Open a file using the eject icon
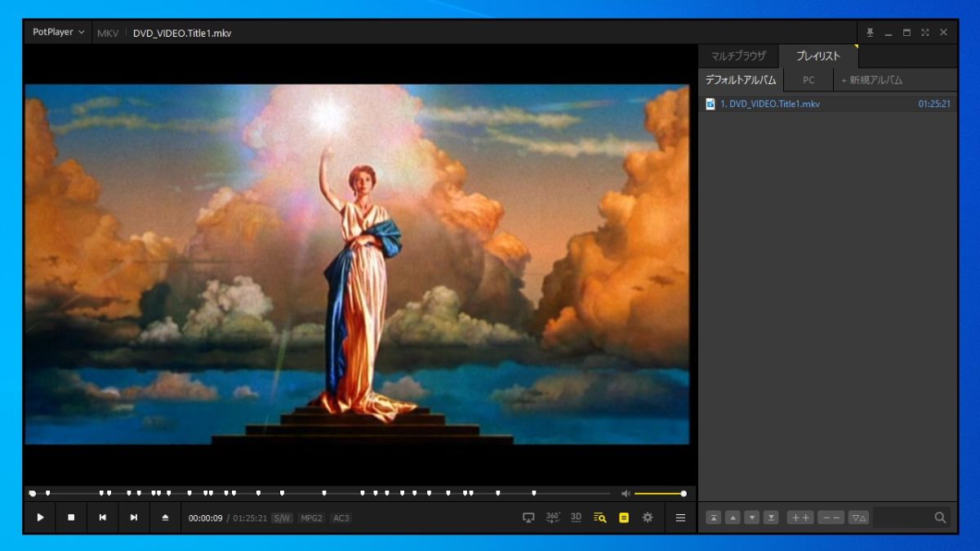The height and width of the screenshot is (551, 980). tap(165, 518)
